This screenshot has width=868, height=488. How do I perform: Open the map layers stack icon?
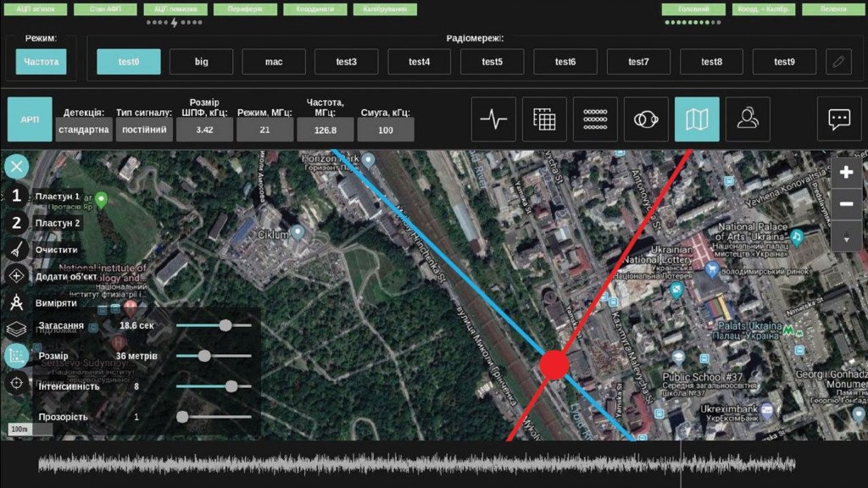16,330
